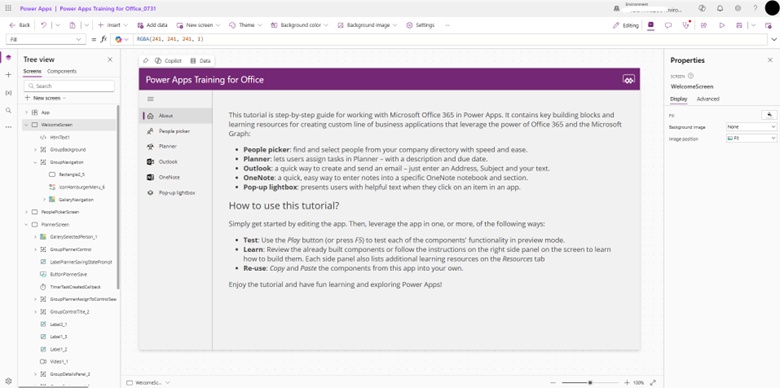Viewport: 780px width, 388px height.
Task: Click Add data in toolbar
Action: [152, 25]
